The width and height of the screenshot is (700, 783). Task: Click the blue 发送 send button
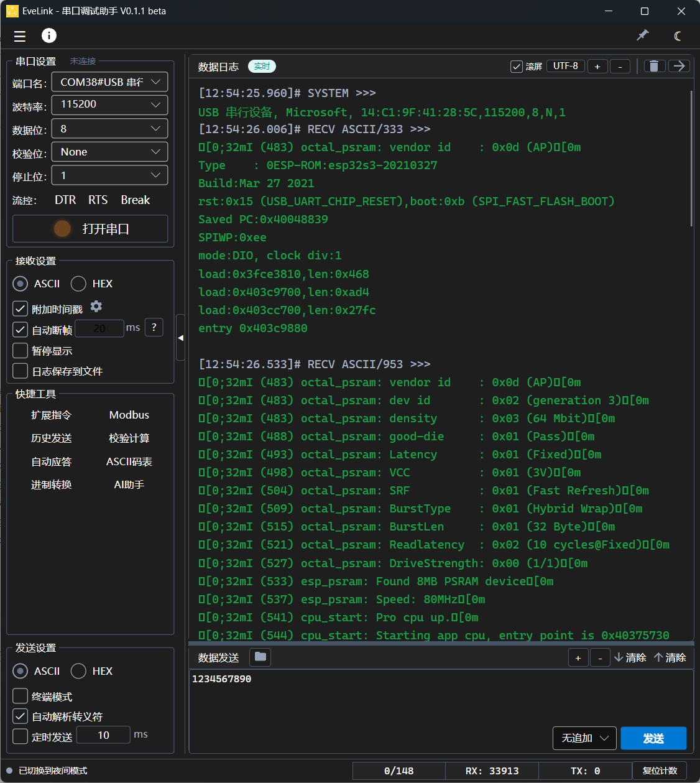coord(653,738)
